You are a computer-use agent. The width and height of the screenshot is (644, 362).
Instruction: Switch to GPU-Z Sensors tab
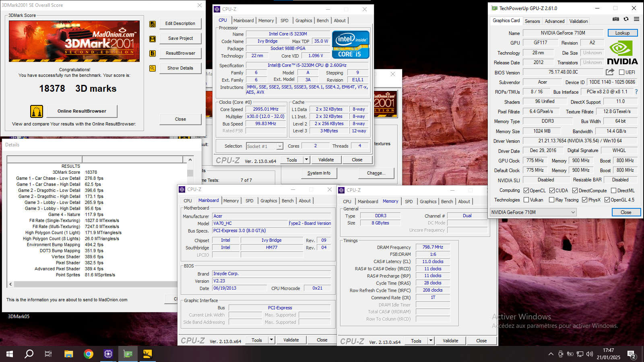click(532, 21)
